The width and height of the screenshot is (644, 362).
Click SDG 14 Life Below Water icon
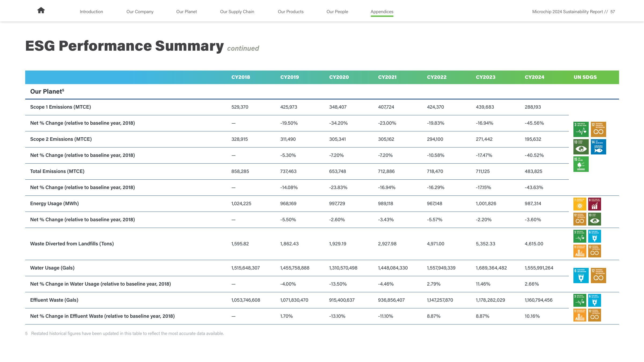pyautogui.click(x=598, y=147)
